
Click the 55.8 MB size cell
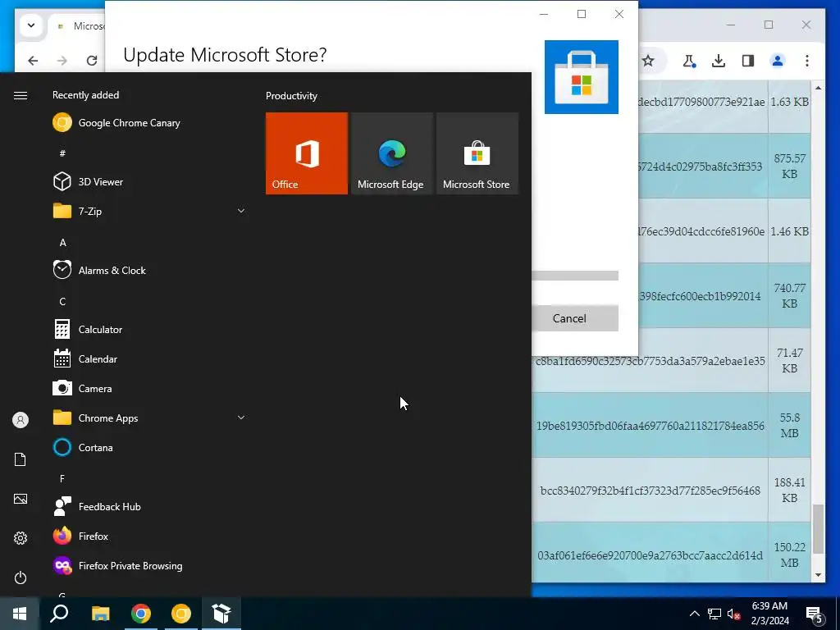point(790,425)
